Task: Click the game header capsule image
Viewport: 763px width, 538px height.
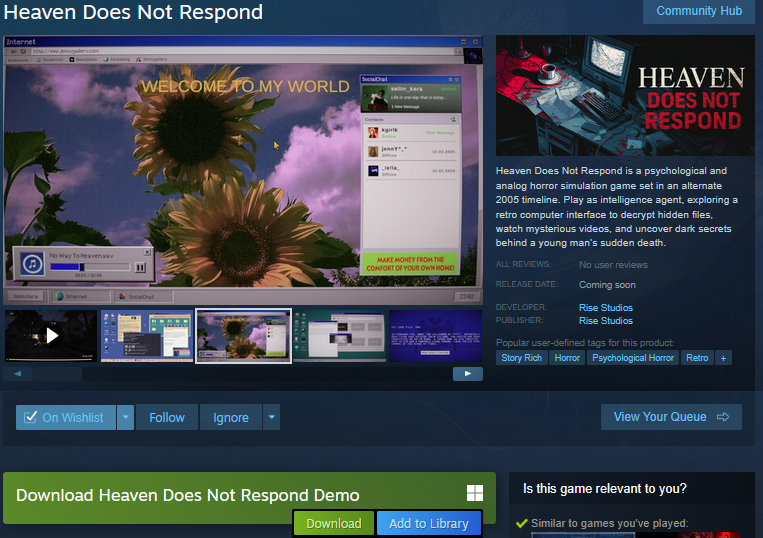Action: click(x=625, y=95)
